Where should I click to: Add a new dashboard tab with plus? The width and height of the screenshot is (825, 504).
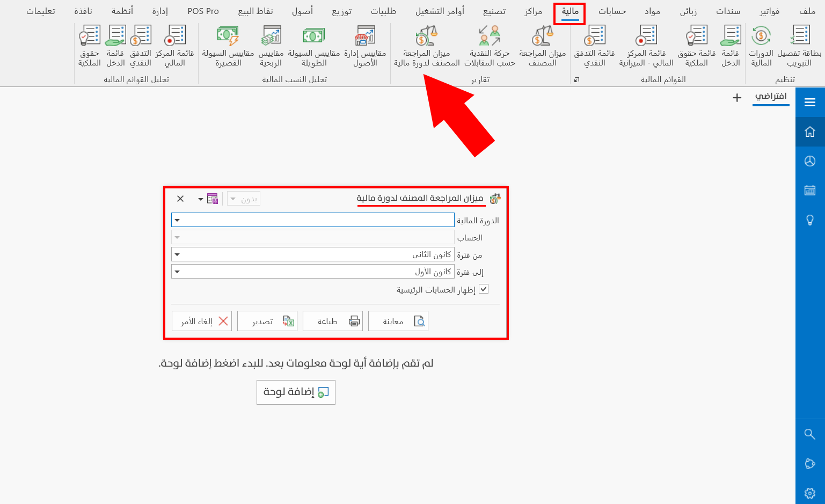pos(737,98)
